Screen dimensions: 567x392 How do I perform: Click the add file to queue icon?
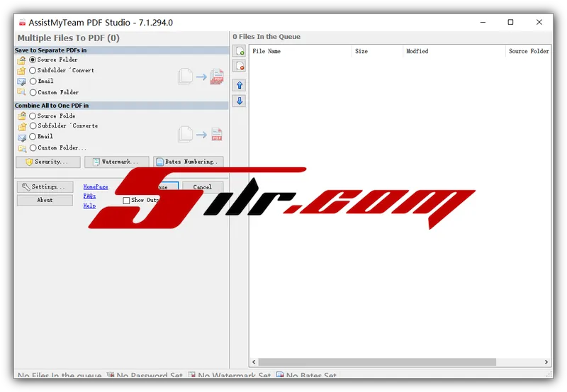tap(240, 51)
